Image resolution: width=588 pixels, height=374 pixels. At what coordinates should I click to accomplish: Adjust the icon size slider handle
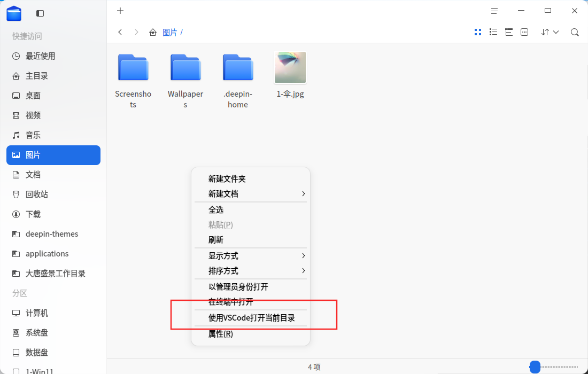click(x=535, y=367)
